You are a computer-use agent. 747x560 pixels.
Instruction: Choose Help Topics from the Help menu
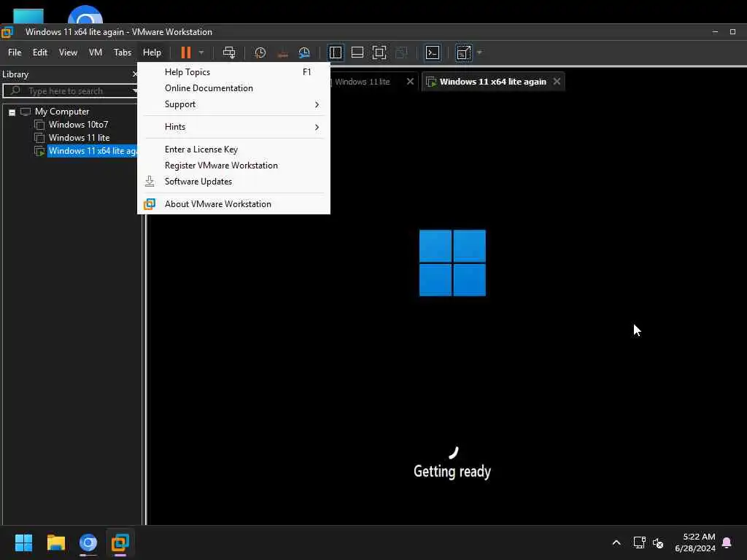click(x=233, y=72)
